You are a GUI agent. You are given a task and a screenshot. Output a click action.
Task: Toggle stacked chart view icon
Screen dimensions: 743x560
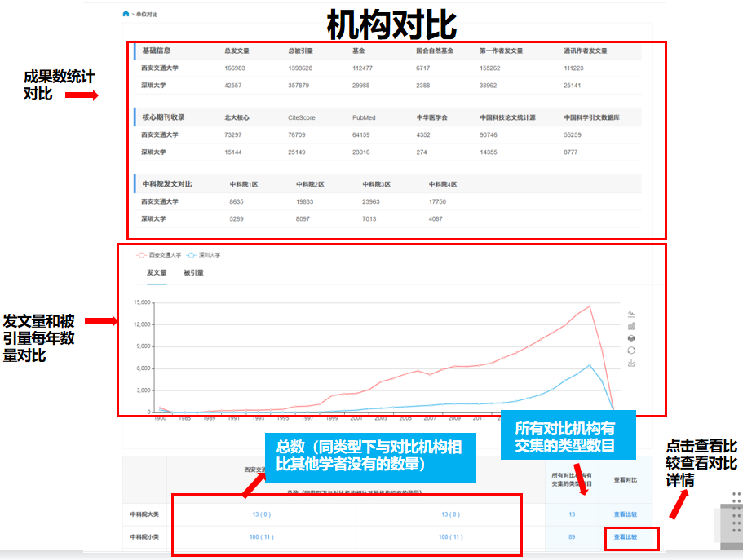pyautogui.click(x=631, y=338)
